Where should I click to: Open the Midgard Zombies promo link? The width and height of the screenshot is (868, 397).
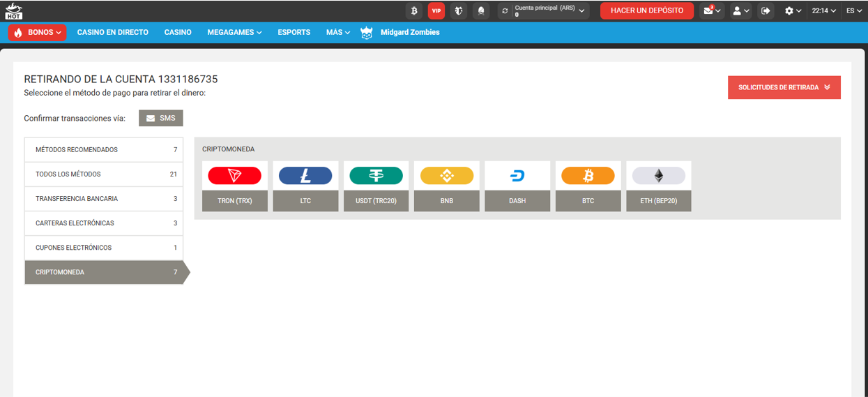(x=410, y=32)
